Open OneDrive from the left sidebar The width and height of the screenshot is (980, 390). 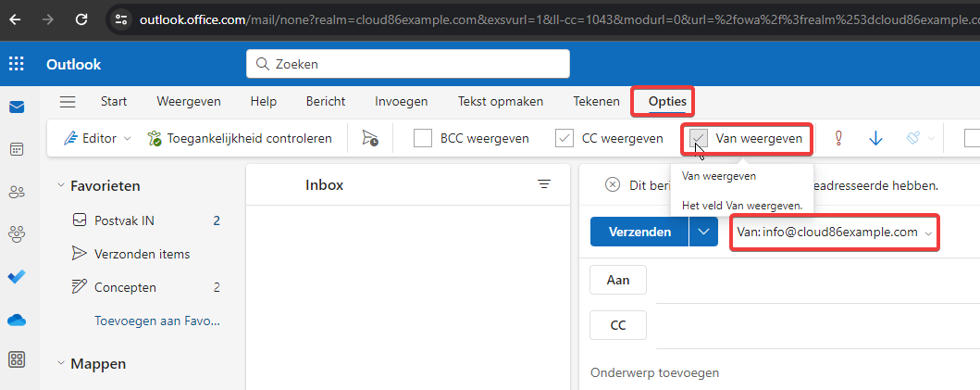(17, 320)
